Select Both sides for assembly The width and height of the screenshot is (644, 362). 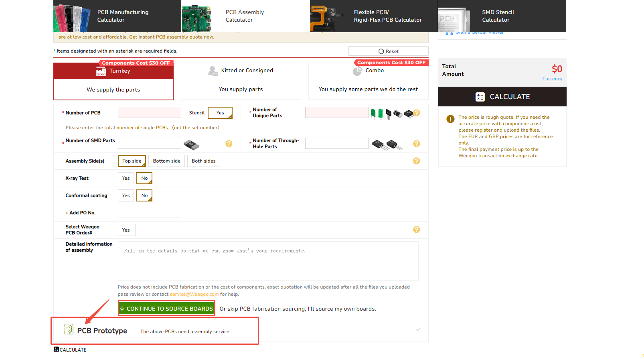[203, 161]
